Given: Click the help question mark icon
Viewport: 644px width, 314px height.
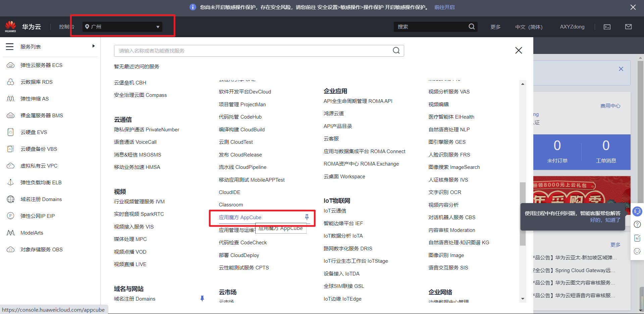Looking at the screenshot, I should click(637, 225).
